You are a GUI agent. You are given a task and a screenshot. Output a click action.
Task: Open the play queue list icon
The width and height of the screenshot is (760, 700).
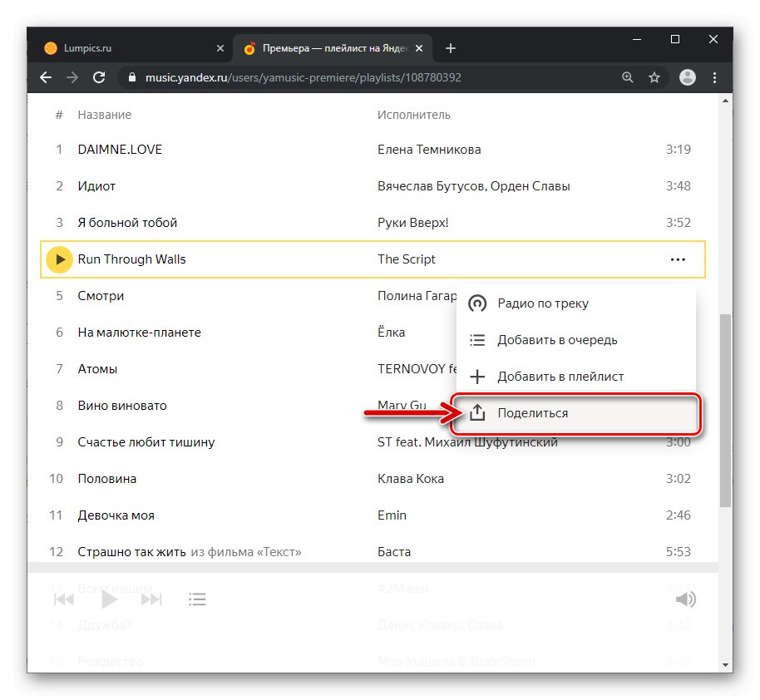[197, 599]
